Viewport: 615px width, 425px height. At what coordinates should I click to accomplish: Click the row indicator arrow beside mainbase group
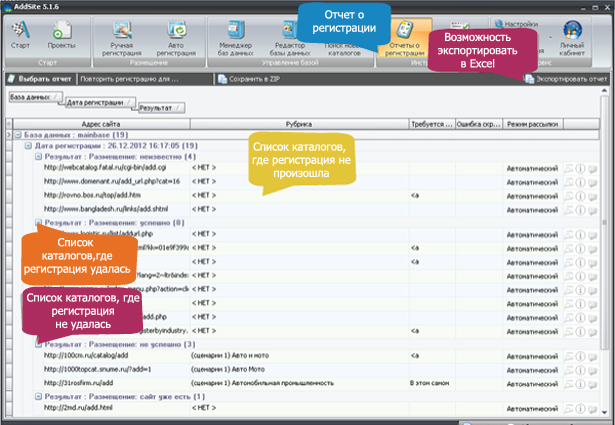point(9,135)
